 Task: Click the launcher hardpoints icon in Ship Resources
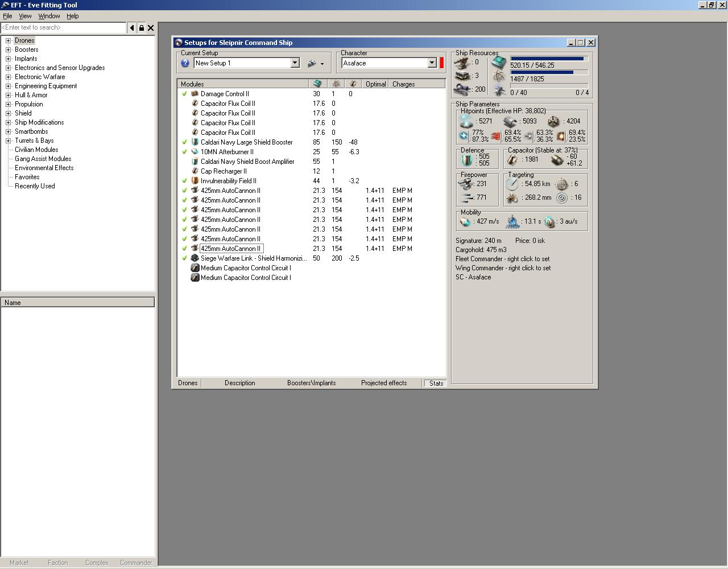[463, 76]
